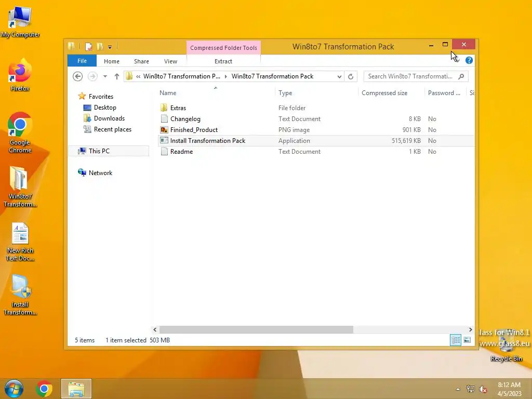Click the horizontal scrollbar thumb
The height and width of the screenshot is (399, 532).
tap(256, 329)
